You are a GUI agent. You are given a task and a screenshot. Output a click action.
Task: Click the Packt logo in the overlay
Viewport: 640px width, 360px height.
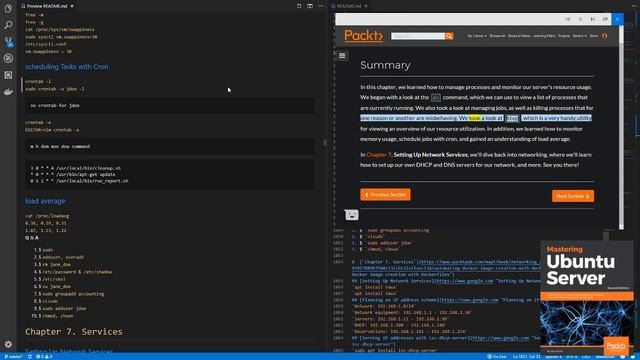tap(363, 36)
